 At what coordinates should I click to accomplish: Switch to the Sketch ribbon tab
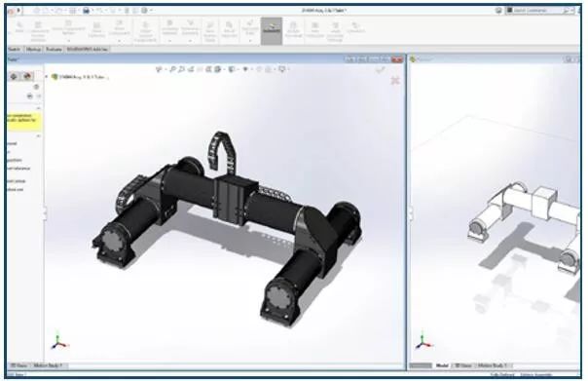(14, 49)
